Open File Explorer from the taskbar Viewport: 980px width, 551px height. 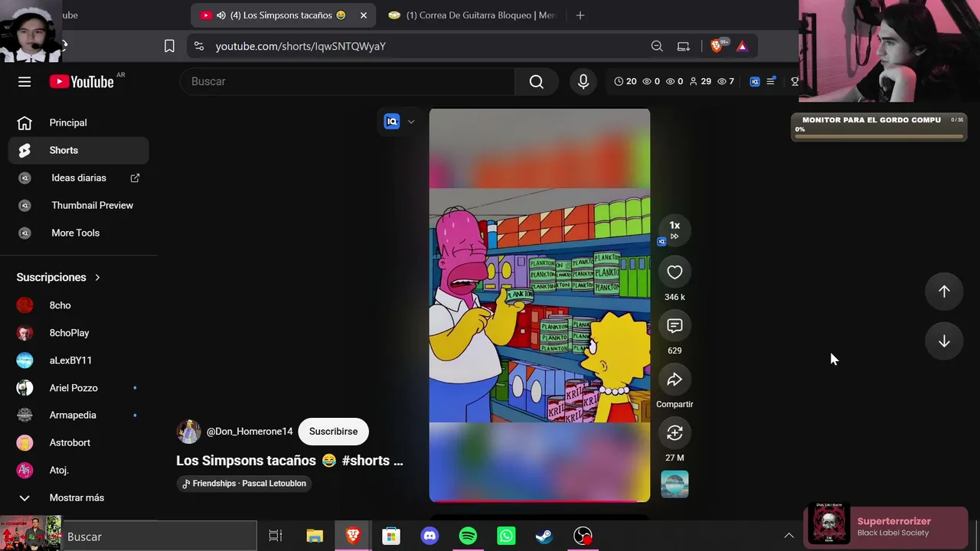(x=315, y=536)
